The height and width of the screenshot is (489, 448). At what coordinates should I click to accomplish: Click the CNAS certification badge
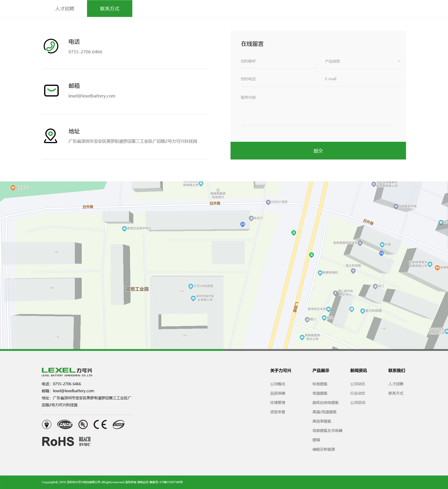(x=119, y=424)
